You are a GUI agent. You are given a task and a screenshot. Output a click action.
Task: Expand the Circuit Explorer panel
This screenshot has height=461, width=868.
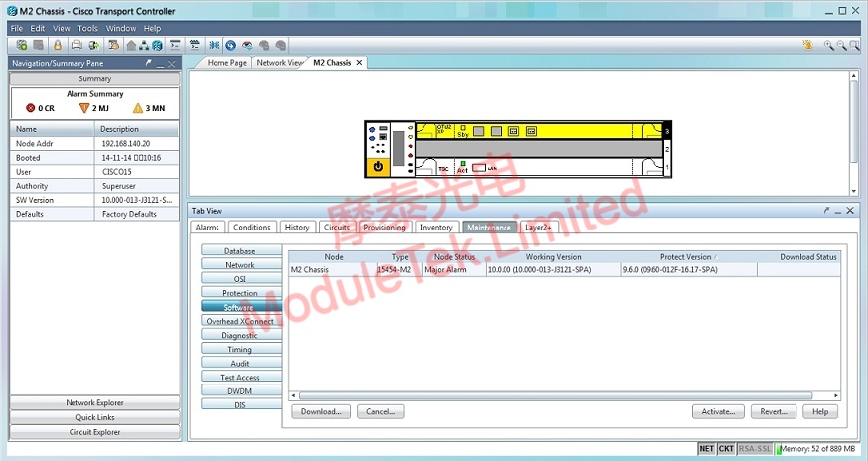(x=94, y=432)
